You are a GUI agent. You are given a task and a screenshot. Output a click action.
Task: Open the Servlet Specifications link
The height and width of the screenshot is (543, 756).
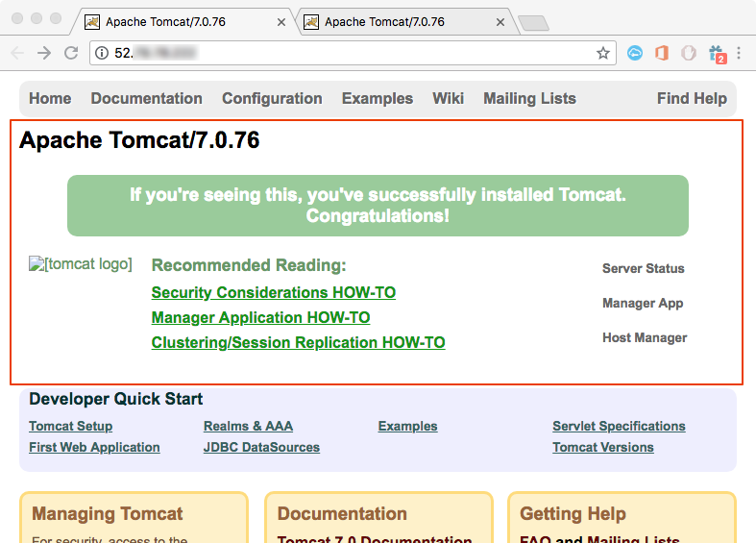pos(619,427)
